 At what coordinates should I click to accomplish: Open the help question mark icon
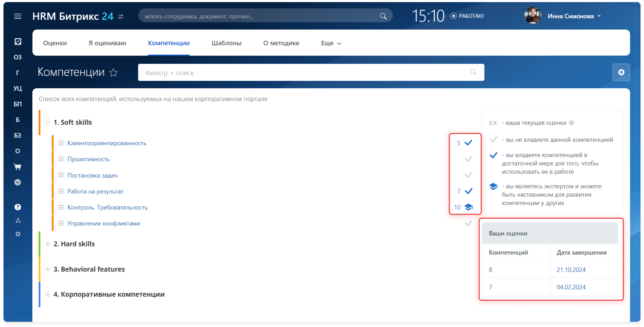click(18, 207)
